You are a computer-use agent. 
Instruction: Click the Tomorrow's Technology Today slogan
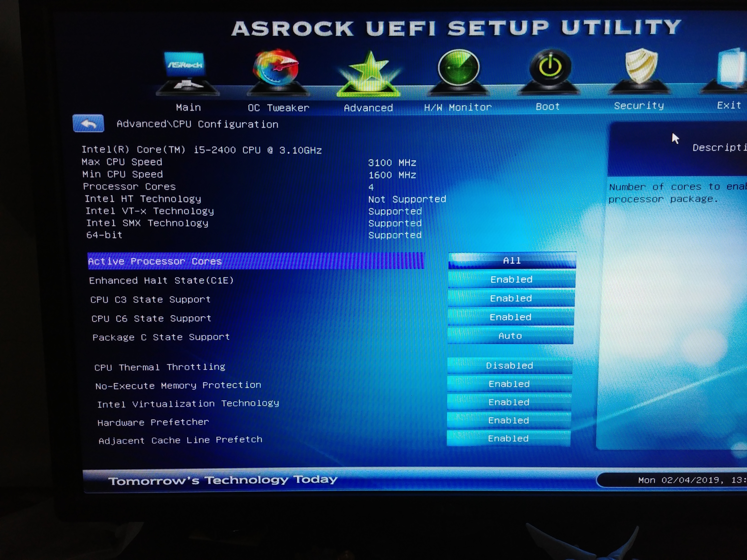click(223, 480)
